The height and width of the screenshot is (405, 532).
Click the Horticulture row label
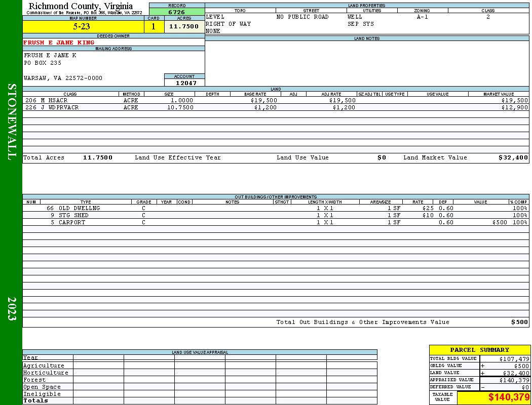pyautogui.click(x=46, y=373)
